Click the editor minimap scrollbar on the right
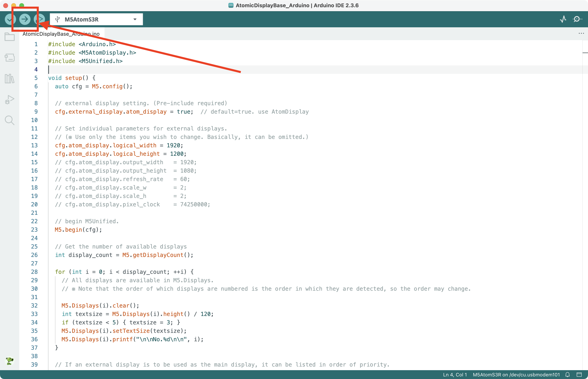Screen dimensions: 588x379 (x=585, y=205)
